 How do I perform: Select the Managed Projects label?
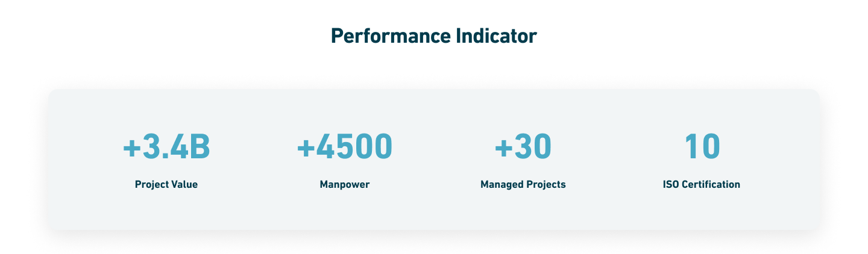coord(523,184)
